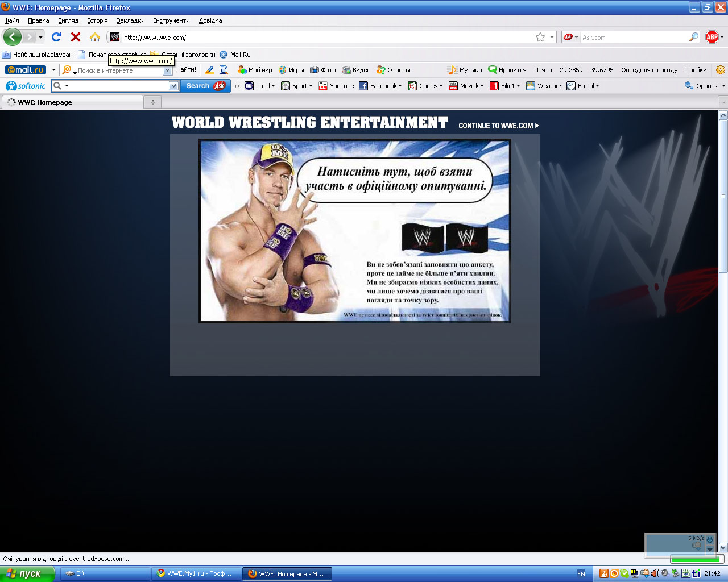Click in the Ask.com search field
Viewport: 728px width, 582px height.
[x=634, y=38]
